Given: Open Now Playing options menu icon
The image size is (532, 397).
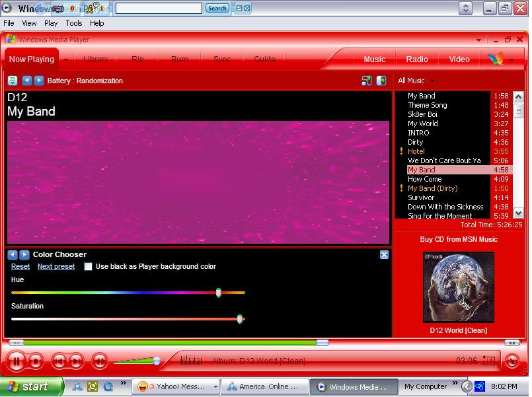Looking at the screenshot, I should [13, 81].
